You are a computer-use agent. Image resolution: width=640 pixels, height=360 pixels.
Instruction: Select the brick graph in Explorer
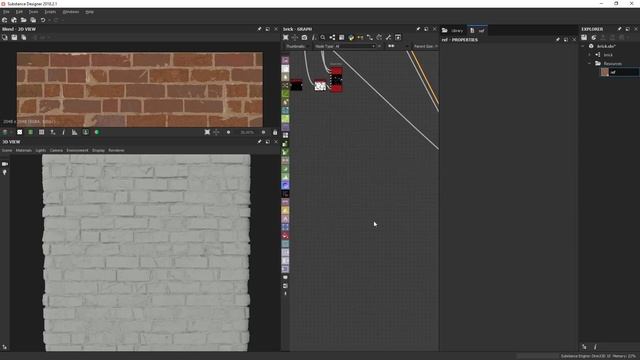[608, 55]
